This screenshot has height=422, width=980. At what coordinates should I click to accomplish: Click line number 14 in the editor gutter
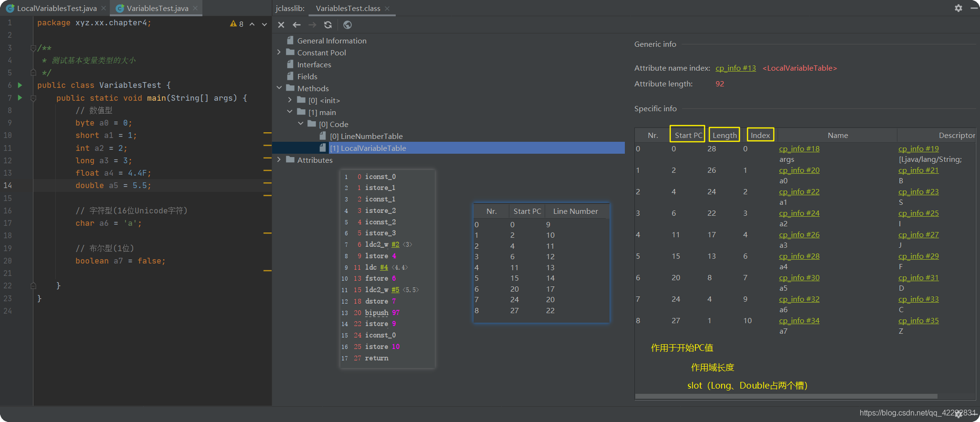(8, 185)
